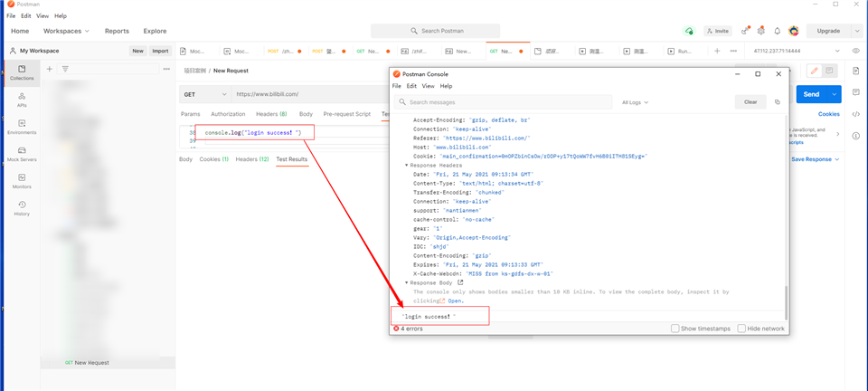868x391 pixels.
Task: Open the File menu in Postman Console
Action: (x=396, y=86)
